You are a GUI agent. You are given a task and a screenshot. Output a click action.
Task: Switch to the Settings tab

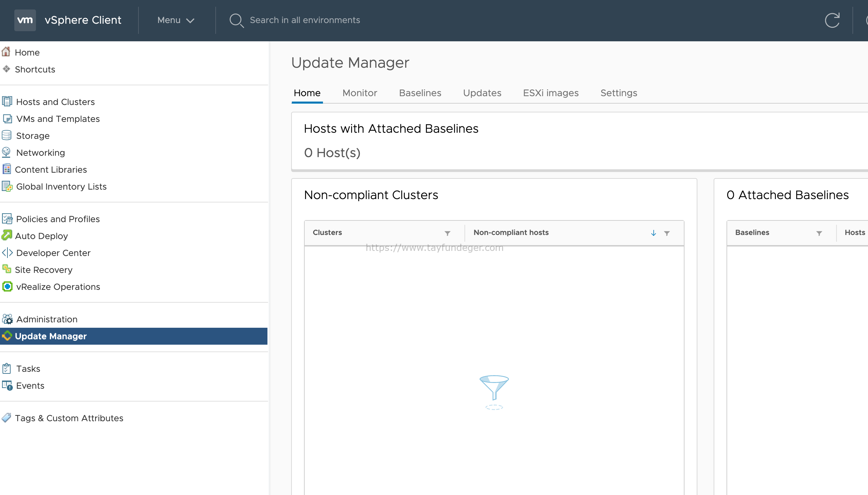tap(619, 93)
